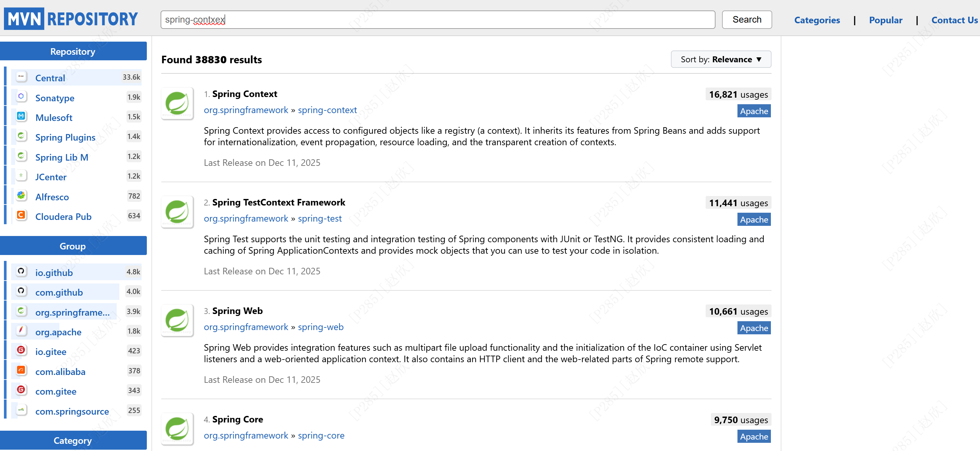Click the MVN Repository logo
Screen dimensions: 980x451
click(x=71, y=19)
